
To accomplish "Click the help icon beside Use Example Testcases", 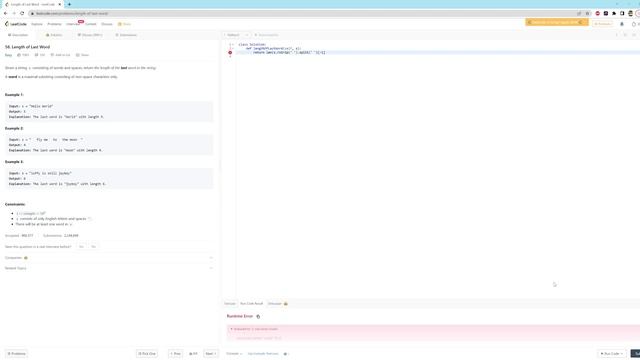I will coord(285,353).
